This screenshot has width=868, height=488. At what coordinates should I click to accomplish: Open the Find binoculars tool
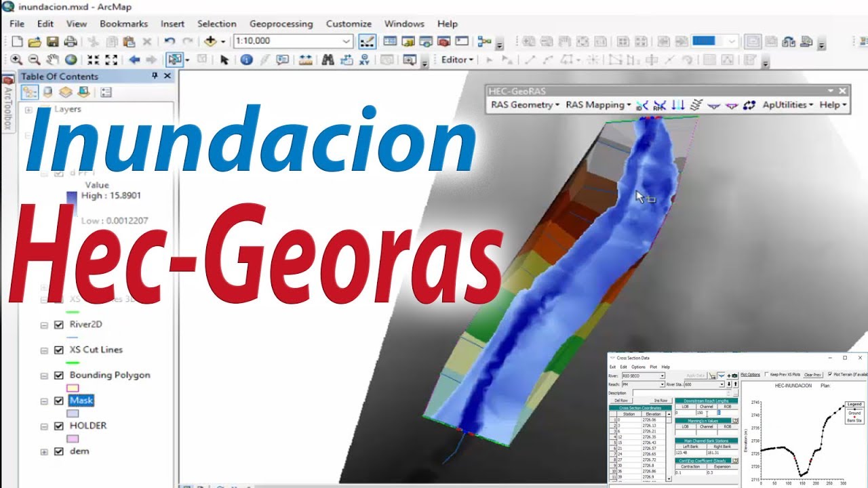[328, 60]
